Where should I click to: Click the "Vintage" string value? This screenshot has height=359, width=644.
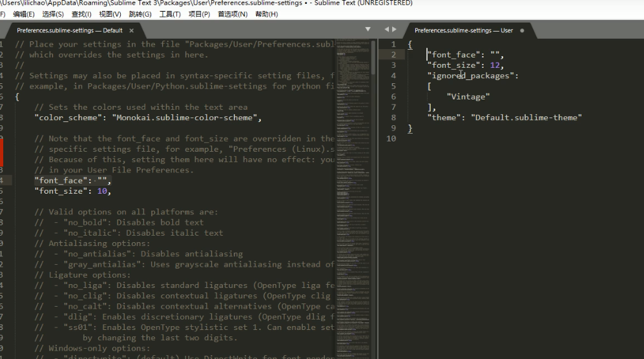468,97
